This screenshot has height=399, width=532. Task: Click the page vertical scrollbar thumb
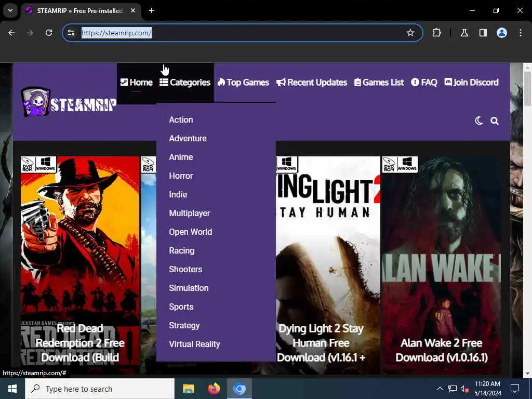527,88
